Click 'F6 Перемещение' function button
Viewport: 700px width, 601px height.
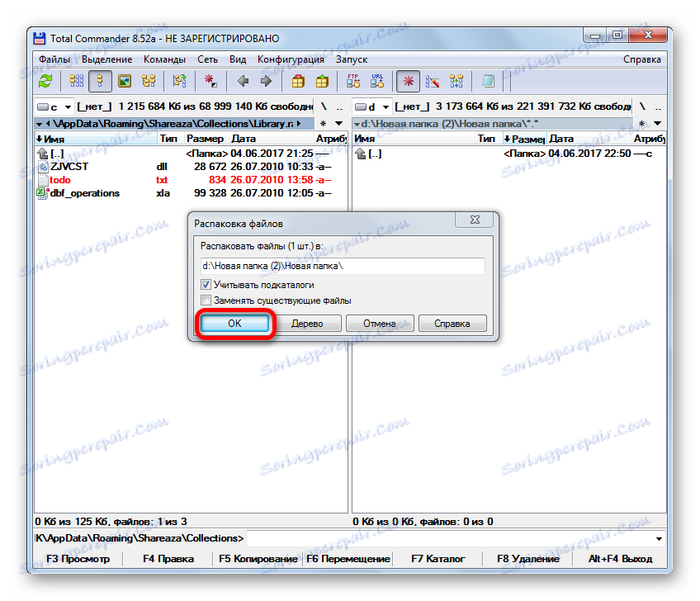click(x=348, y=559)
